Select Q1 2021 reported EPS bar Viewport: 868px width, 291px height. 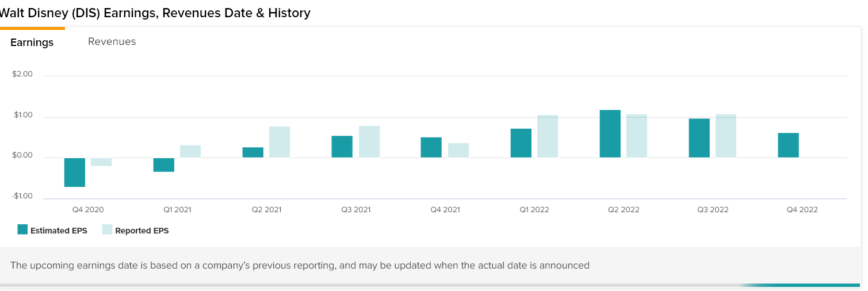point(190,151)
